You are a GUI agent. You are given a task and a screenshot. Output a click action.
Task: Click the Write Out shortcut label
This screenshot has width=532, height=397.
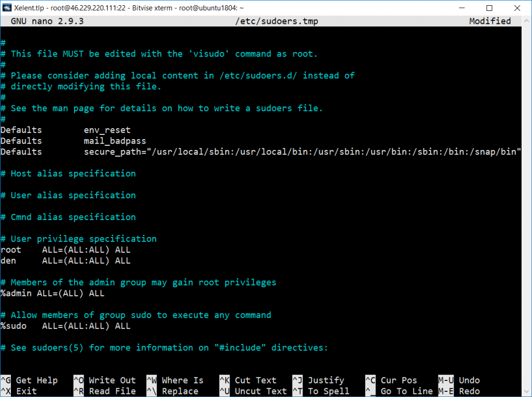[112, 380]
